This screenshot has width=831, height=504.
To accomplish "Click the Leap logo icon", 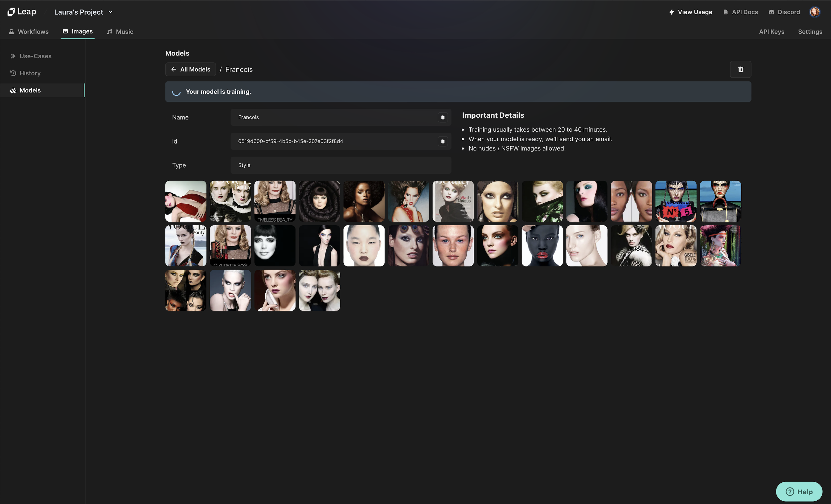I will tap(11, 12).
